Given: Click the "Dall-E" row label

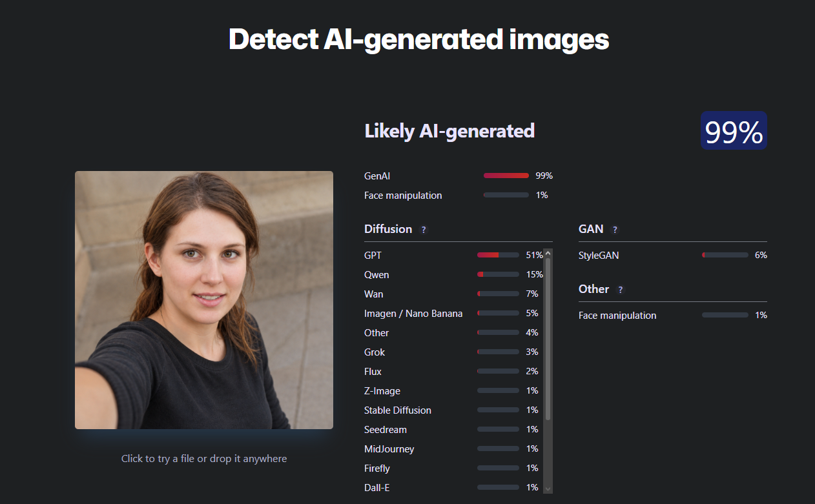Looking at the screenshot, I should pos(377,488).
